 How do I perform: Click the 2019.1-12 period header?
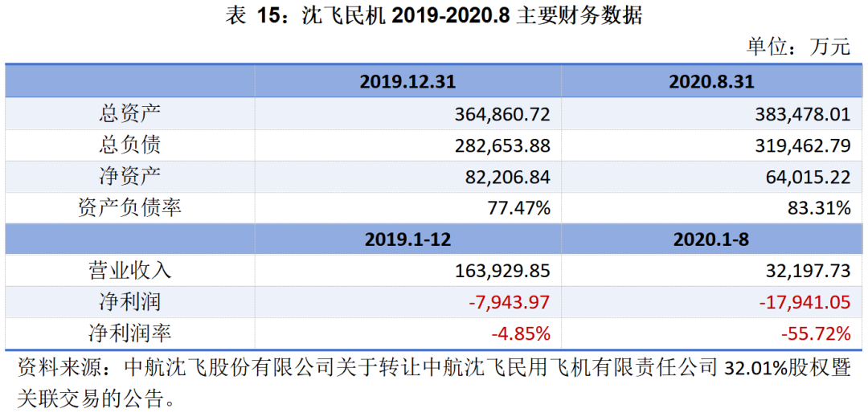pos(407,239)
